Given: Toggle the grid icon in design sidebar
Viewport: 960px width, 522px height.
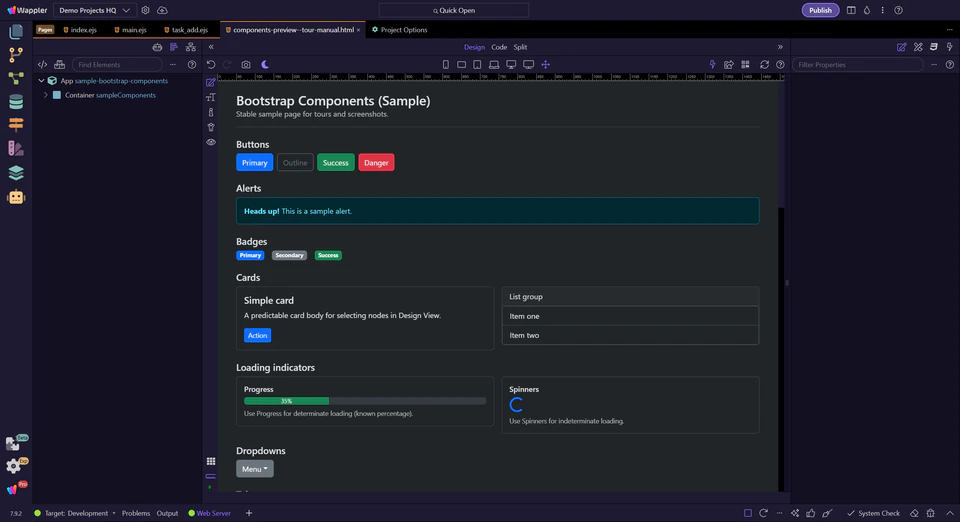Looking at the screenshot, I should (x=211, y=461).
